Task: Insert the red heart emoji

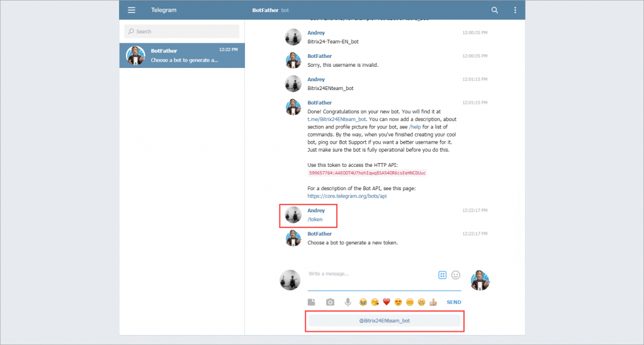Action: (387, 302)
